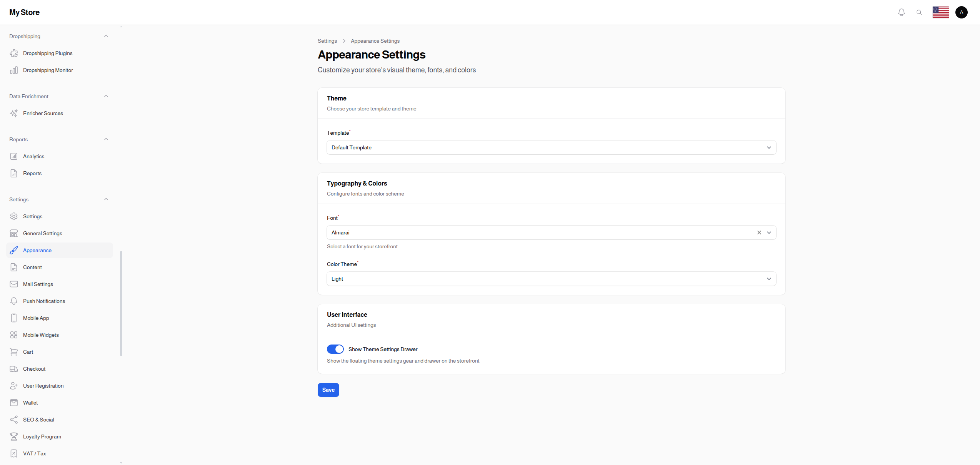The width and height of the screenshot is (980, 465).
Task: Open Push Notifications settings
Action: click(43, 301)
